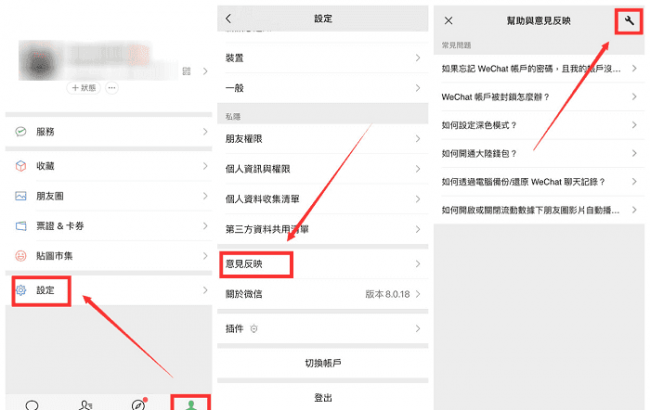Go back from the 設定 page
Screen dimensions: 650x410
228,18
